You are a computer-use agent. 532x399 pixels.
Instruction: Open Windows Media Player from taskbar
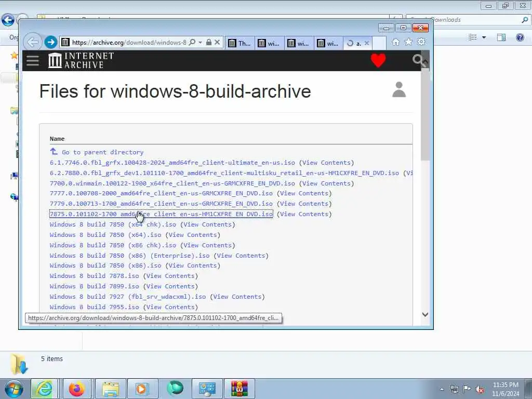pos(142,389)
